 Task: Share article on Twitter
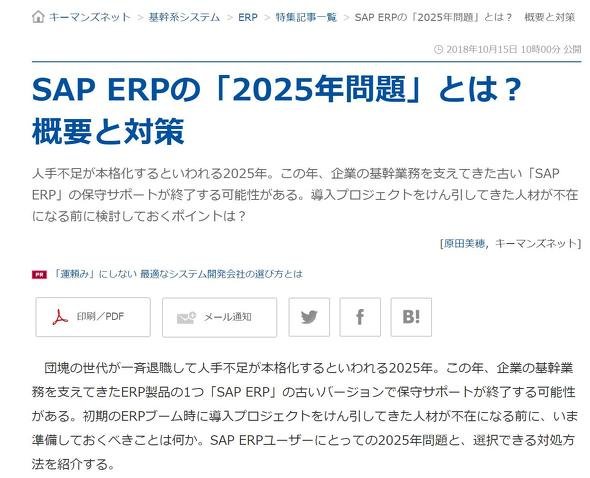[309, 317]
